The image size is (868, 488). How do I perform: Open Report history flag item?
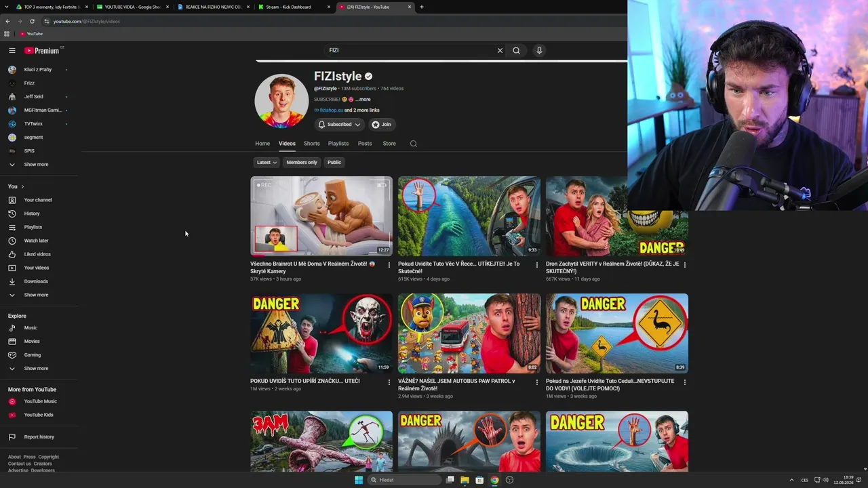(39, 437)
